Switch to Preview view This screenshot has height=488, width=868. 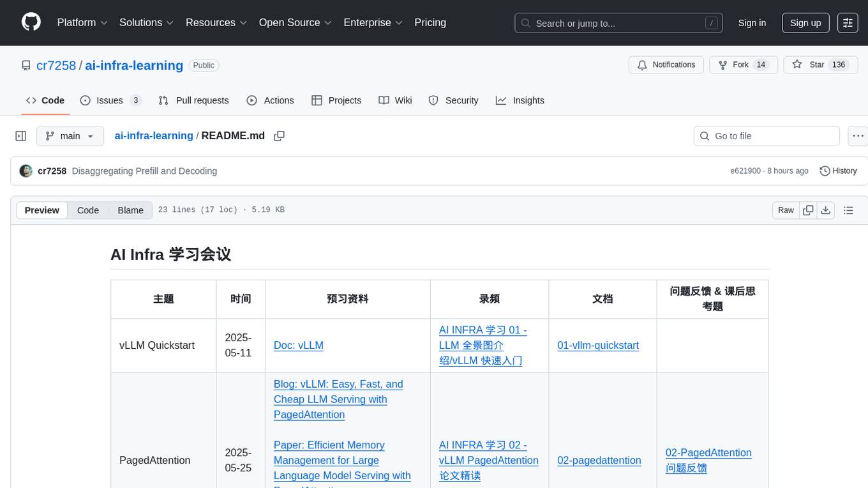[x=42, y=210]
